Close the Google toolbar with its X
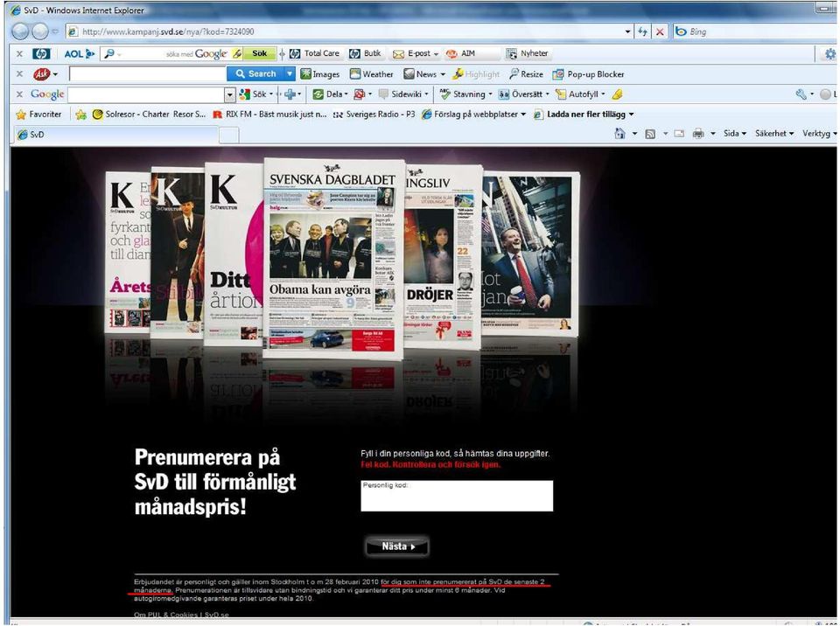Screen dimensions: 840x626 click(19, 94)
